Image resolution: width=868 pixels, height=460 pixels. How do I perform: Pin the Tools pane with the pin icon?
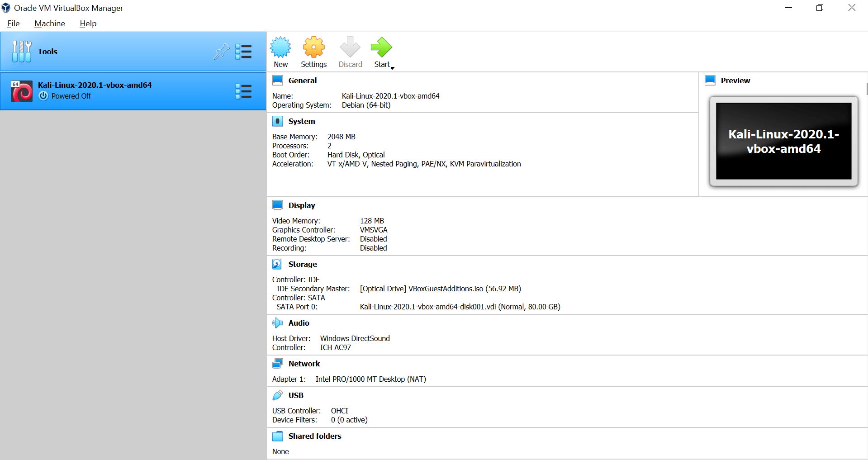pos(221,52)
